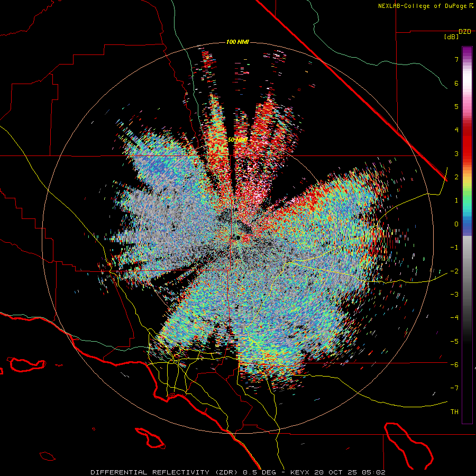Click the 5 value on the dB scale
Image resolution: width=476 pixels, height=476 pixels.
pos(456,106)
